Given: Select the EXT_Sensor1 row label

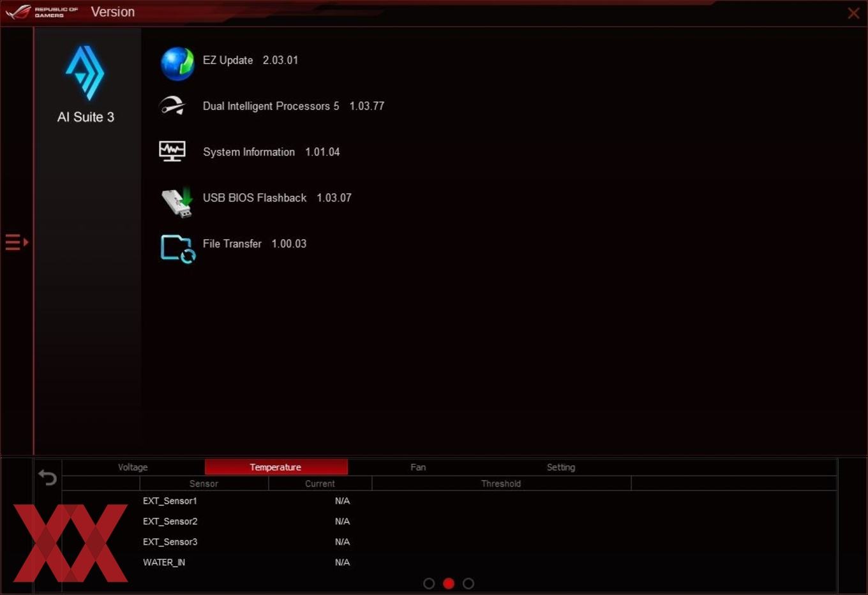Looking at the screenshot, I should 170,501.
